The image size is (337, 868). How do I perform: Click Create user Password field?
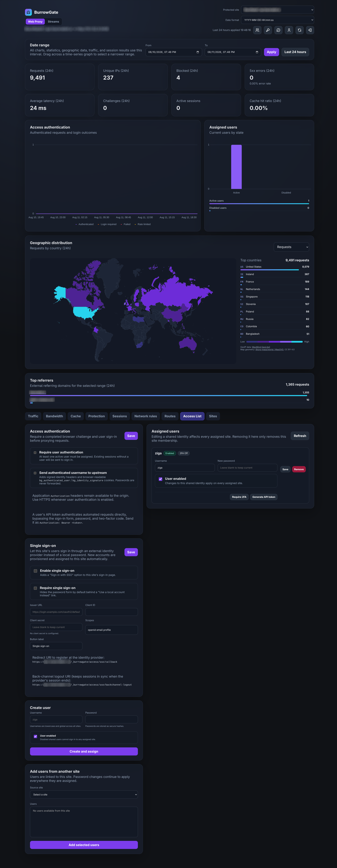(x=111, y=719)
